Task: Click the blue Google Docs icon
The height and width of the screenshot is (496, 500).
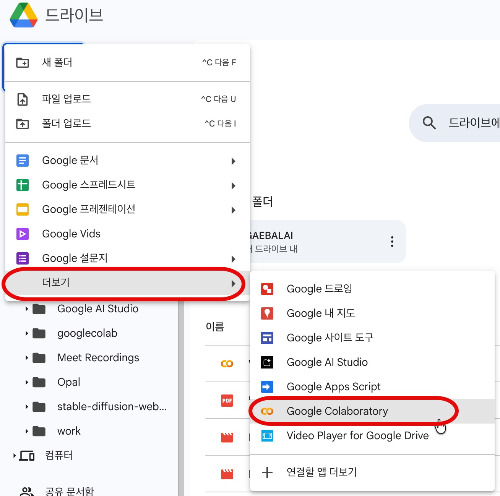Action: point(22,160)
